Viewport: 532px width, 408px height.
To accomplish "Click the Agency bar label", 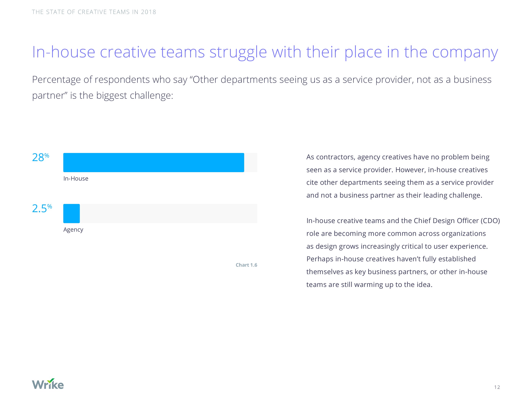I will click(x=73, y=230).
